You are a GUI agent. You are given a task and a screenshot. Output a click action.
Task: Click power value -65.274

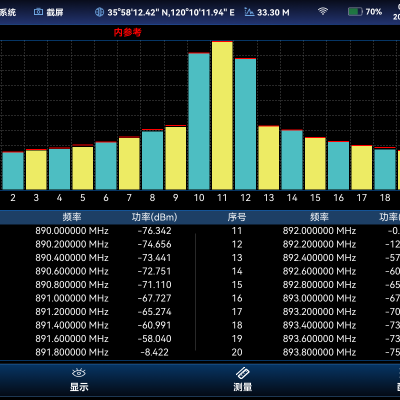[x=155, y=312]
